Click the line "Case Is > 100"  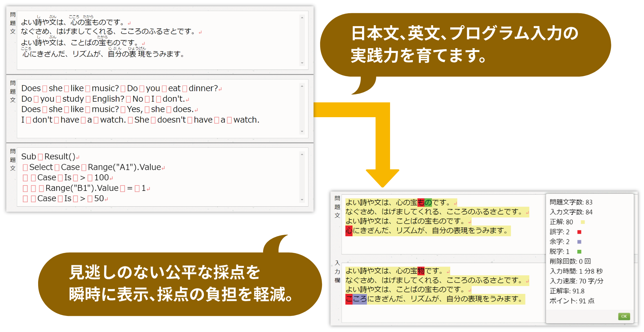[67, 178]
